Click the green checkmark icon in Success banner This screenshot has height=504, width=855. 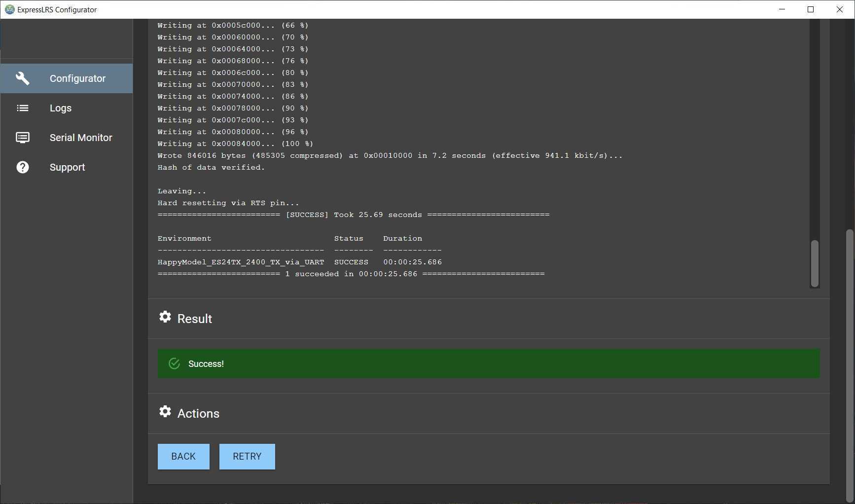coord(174,364)
